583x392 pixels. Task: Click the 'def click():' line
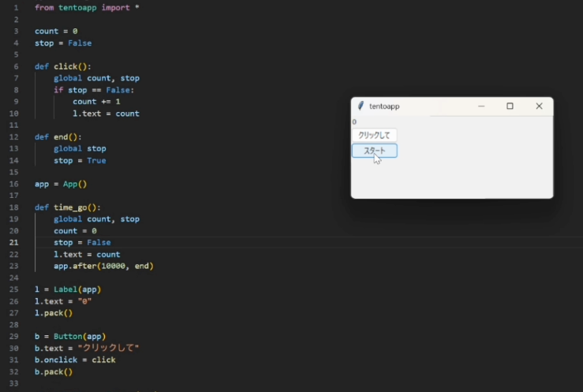point(63,67)
